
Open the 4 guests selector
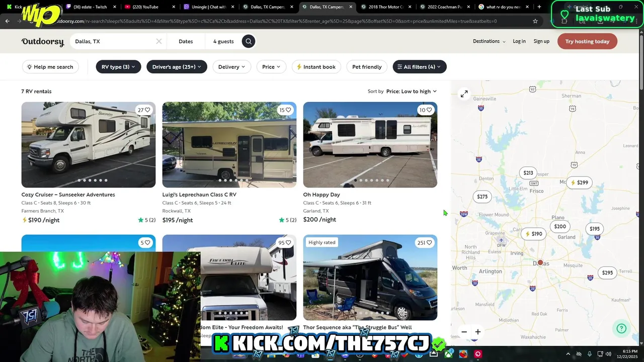223,41
